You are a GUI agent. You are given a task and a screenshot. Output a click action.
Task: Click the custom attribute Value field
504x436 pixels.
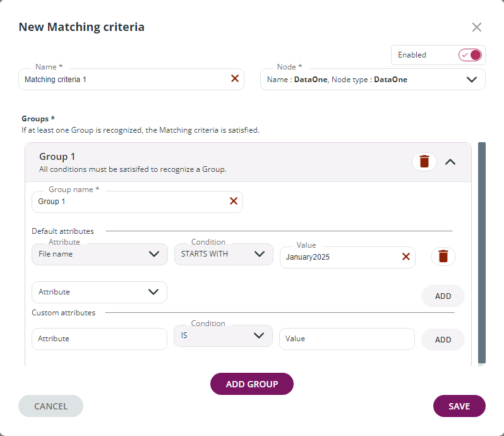pyautogui.click(x=347, y=339)
